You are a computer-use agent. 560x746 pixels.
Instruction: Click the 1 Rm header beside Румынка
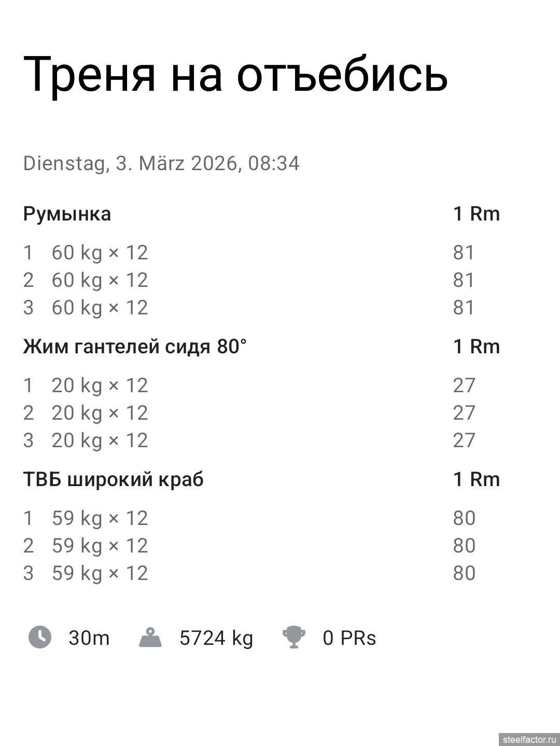point(476,214)
